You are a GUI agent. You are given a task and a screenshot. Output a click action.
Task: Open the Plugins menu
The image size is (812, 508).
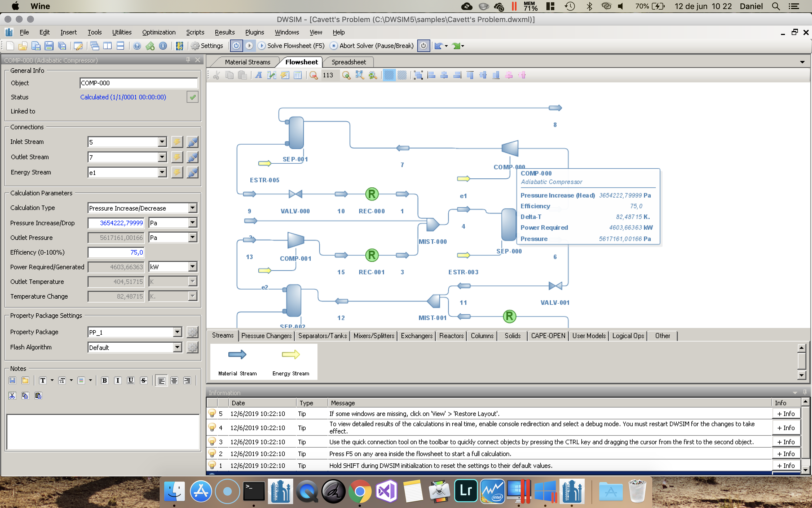pos(254,32)
